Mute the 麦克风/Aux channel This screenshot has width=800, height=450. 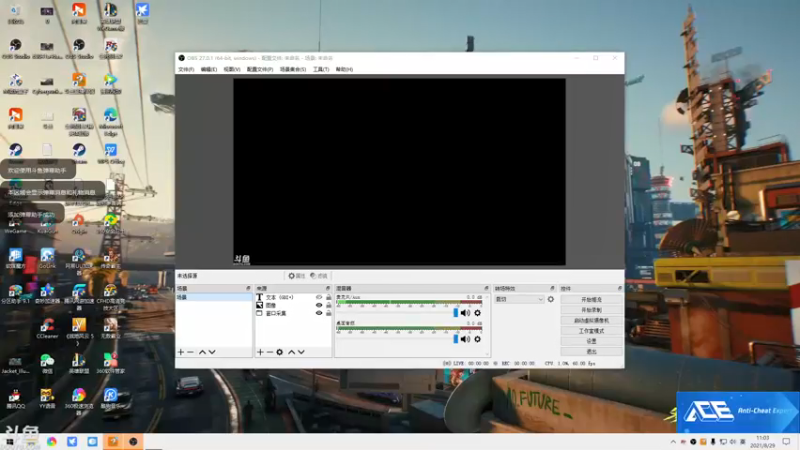point(465,313)
